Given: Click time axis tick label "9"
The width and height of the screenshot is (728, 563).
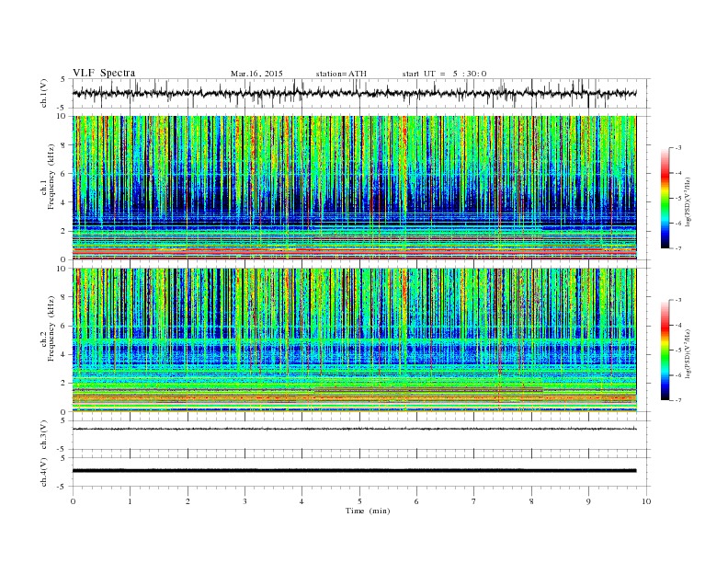Looking at the screenshot, I should tap(588, 501).
